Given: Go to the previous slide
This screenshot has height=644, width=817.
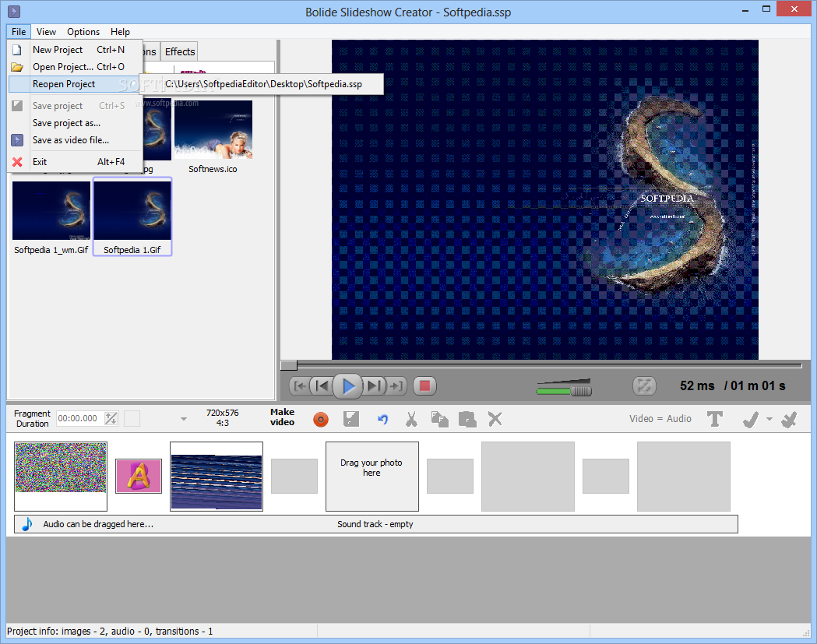Looking at the screenshot, I should coord(322,386).
